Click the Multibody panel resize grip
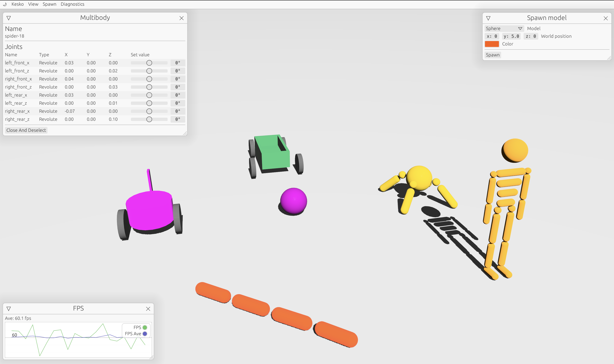The height and width of the screenshot is (364, 614). point(185,133)
